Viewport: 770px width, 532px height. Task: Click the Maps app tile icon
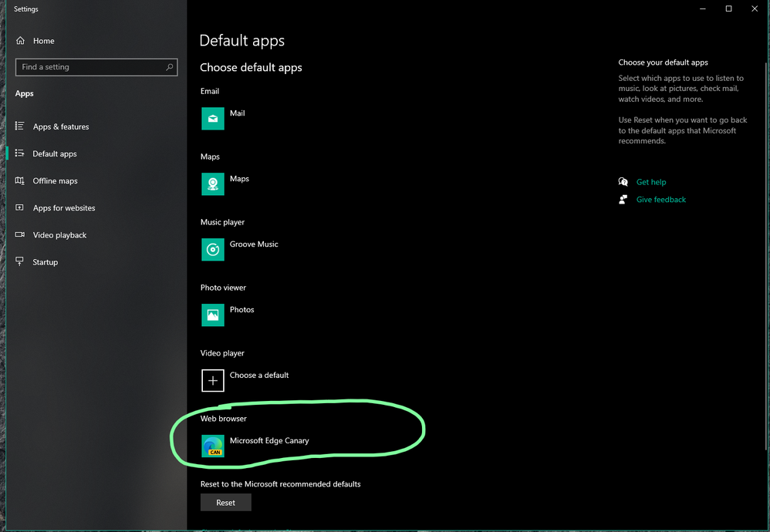(213, 184)
